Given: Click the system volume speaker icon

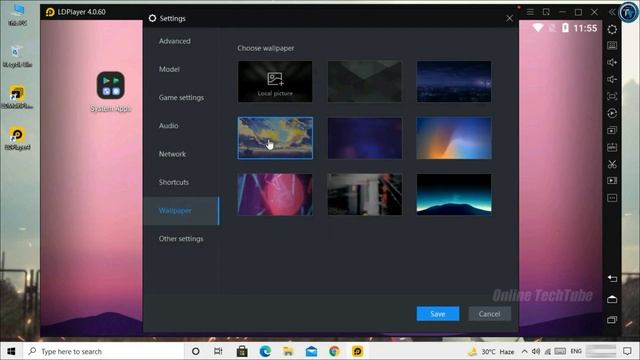Looking at the screenshot, I should click(536, 351).
